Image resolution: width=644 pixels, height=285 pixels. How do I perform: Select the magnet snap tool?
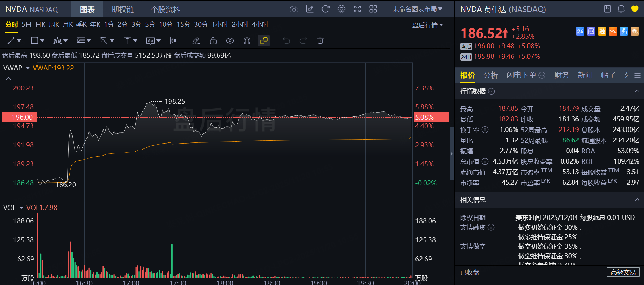(x=247, y=41)
